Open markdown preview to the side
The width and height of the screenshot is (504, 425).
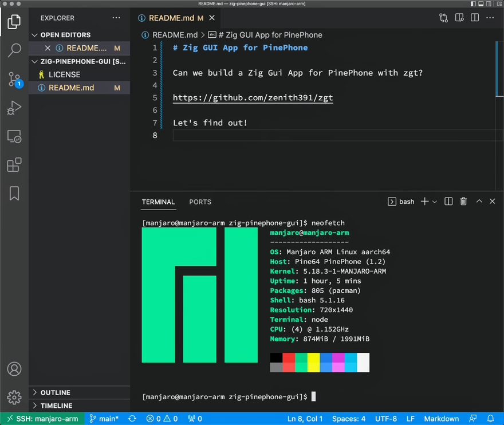(x=459, y=18)
